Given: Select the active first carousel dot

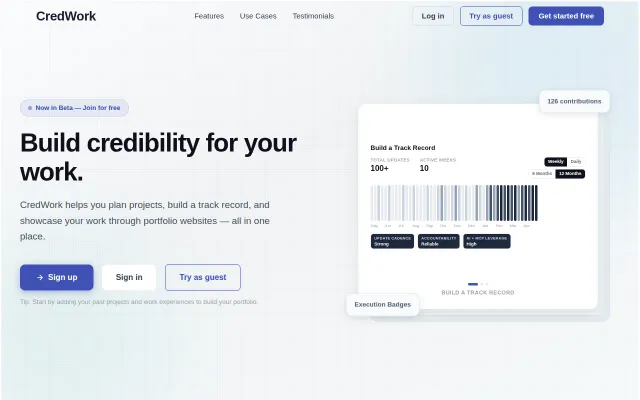Looking at the screenshot, I should click(473, 284).
